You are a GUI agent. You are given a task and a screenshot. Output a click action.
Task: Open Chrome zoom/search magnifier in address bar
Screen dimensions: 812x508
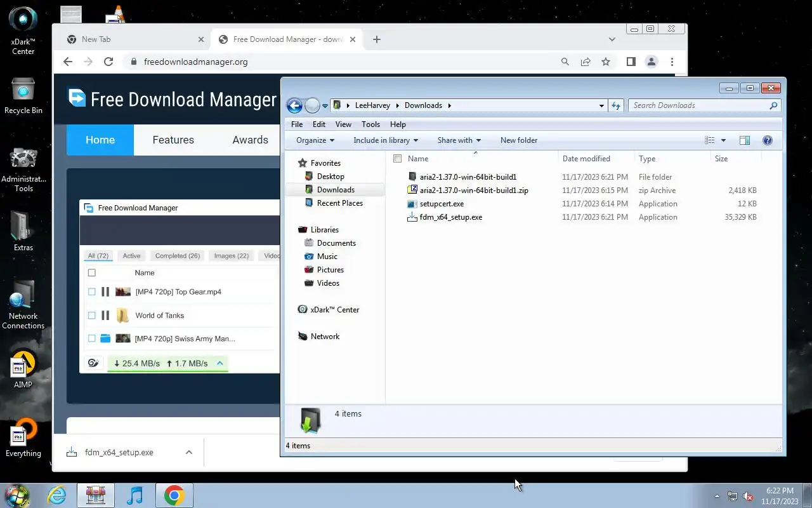click(565, 62)
